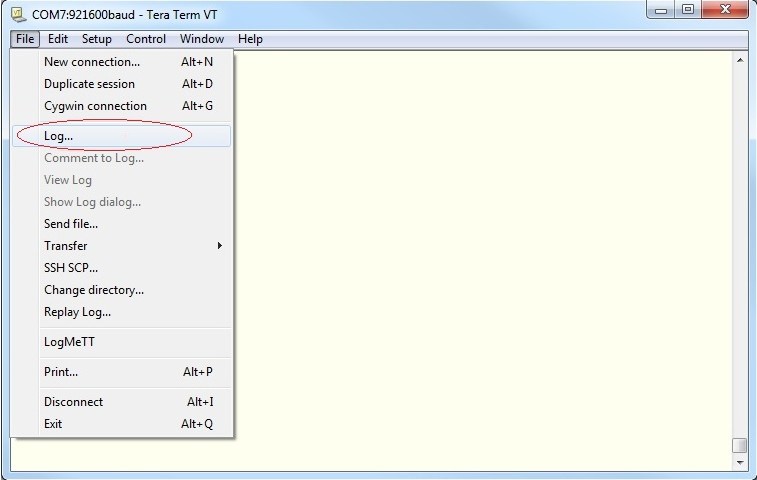Choose Change directory... entry
This screenshot has width=757, height=480.
coord(121,290)
